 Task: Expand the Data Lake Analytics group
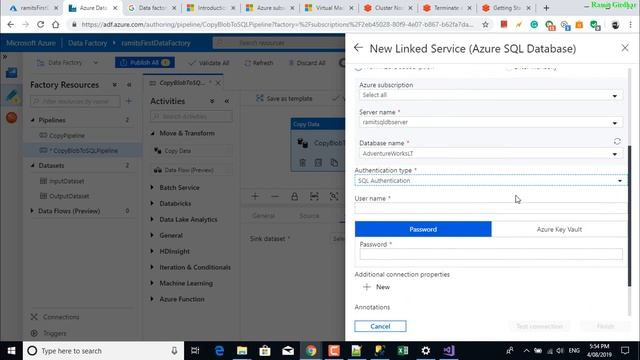pos(152,219)
